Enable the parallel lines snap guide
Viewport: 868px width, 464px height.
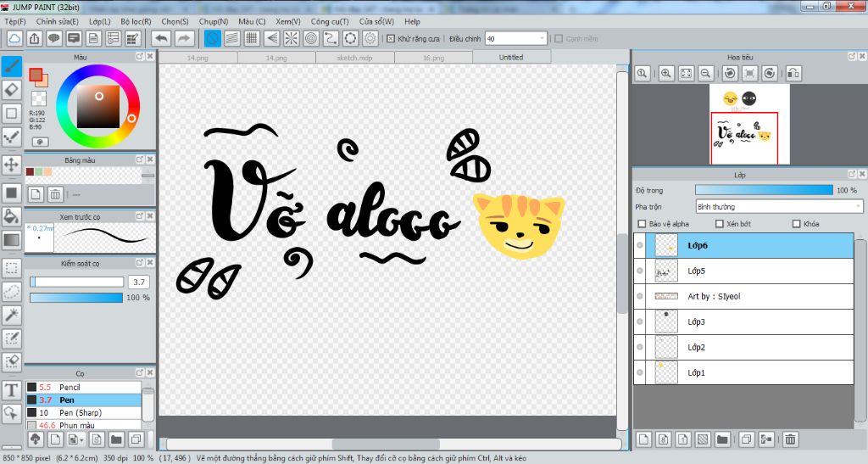click(x=232, y=38)
